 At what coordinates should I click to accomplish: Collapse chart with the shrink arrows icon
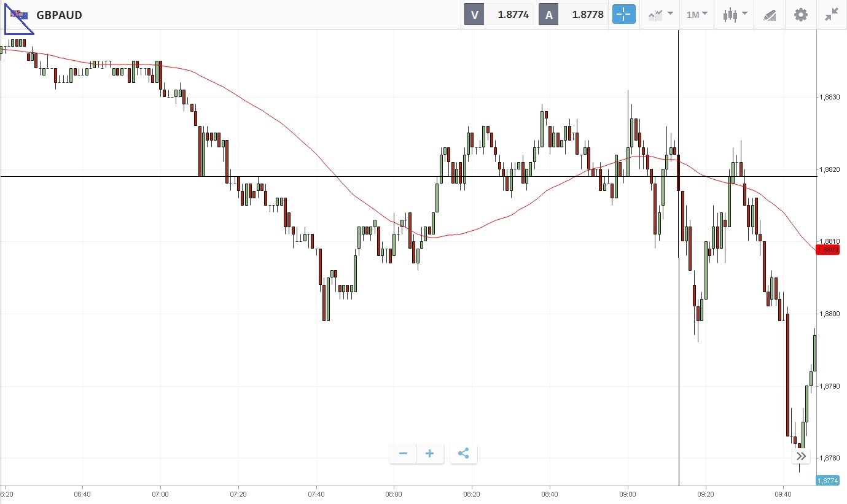click(832, 15)
